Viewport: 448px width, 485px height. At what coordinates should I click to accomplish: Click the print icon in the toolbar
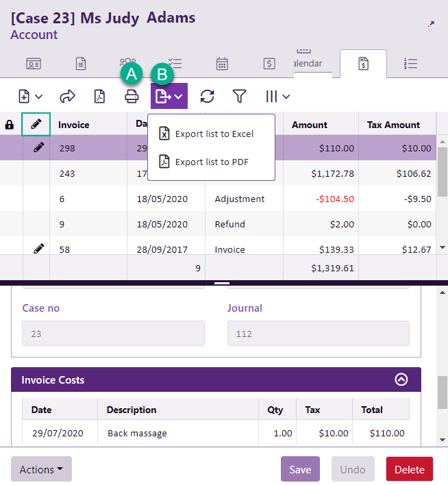pyautogui.click(x=132, y=97)
